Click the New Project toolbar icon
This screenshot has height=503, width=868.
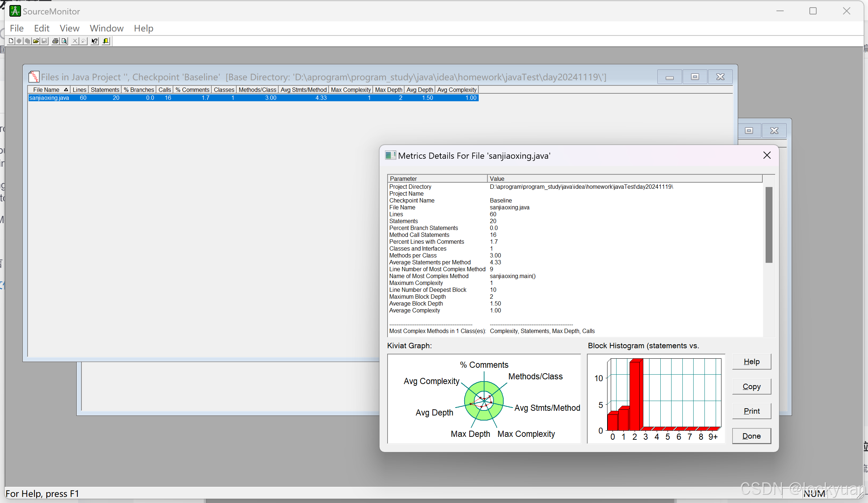point(11,41)
